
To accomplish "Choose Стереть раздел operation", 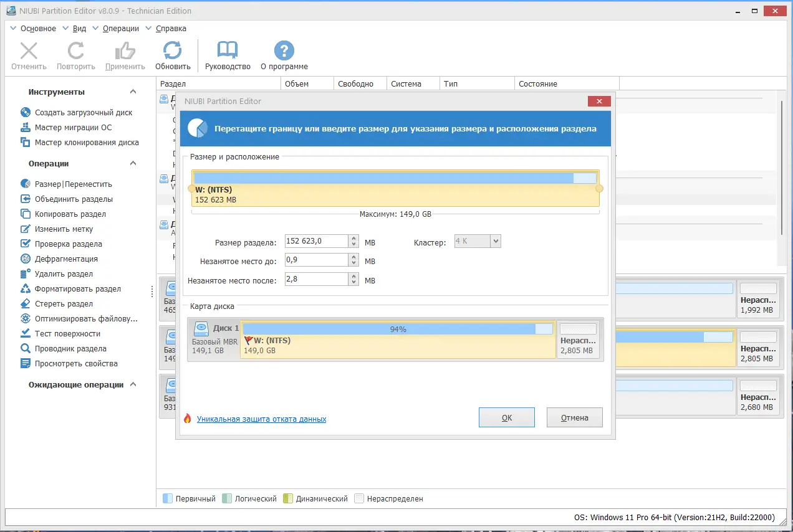I will coord(64,304).
